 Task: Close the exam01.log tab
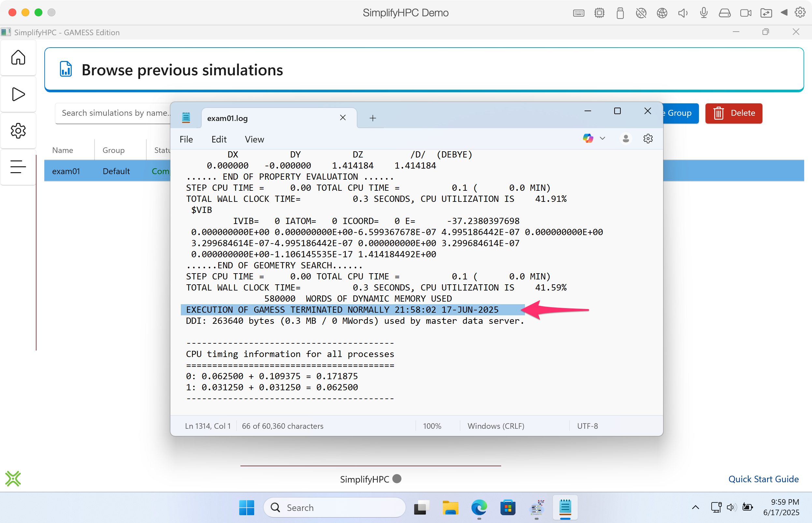pos(343,118)
